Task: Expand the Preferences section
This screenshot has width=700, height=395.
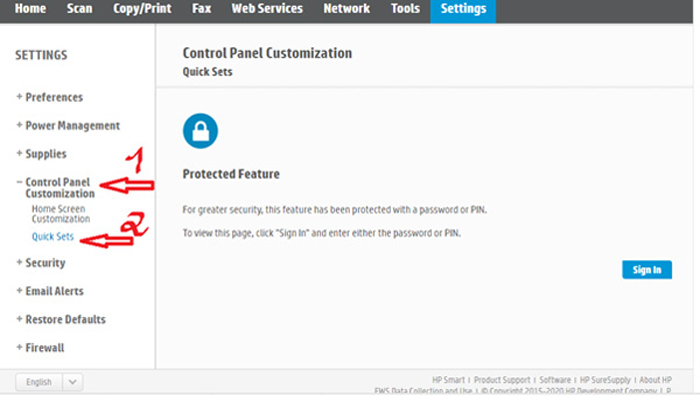Action: point(50,97)
